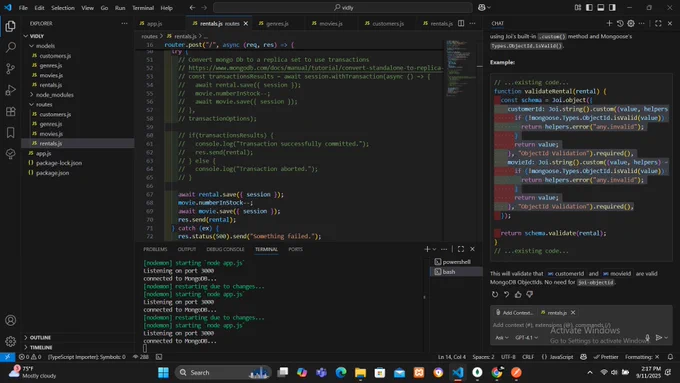Maximize the Chat panel size

(658, 23)
